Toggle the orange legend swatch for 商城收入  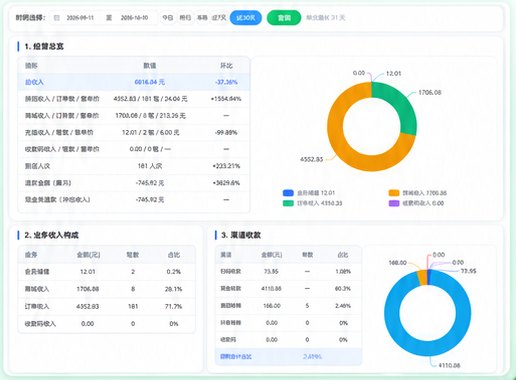click(394, 193)
